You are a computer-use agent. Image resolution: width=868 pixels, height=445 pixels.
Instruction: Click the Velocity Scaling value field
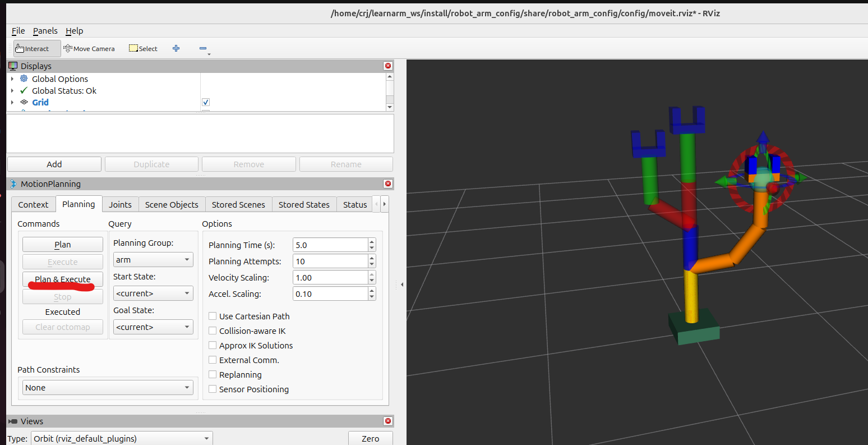(330, 277)
